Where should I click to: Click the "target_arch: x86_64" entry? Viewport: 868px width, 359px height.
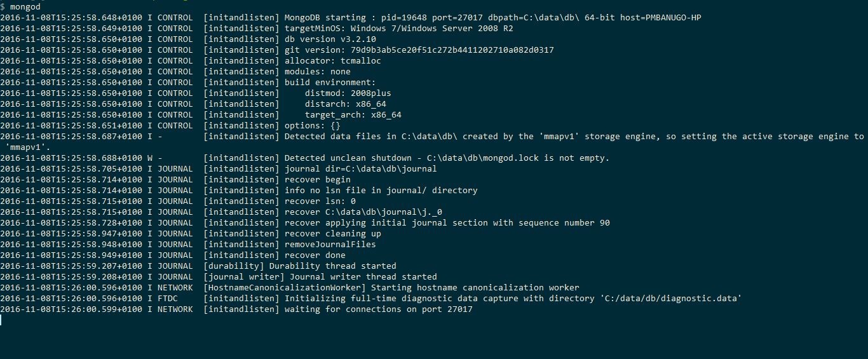coord(353,114)
